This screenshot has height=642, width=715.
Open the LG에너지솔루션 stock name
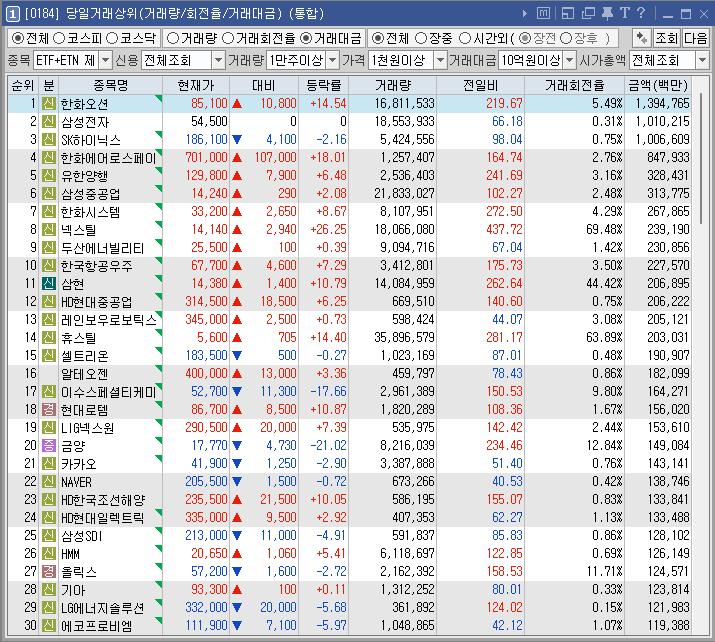[103, 608]
